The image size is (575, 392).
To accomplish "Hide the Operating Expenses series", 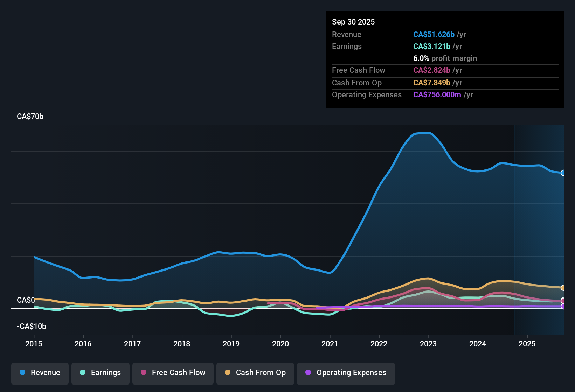I will tap(346, 373).
